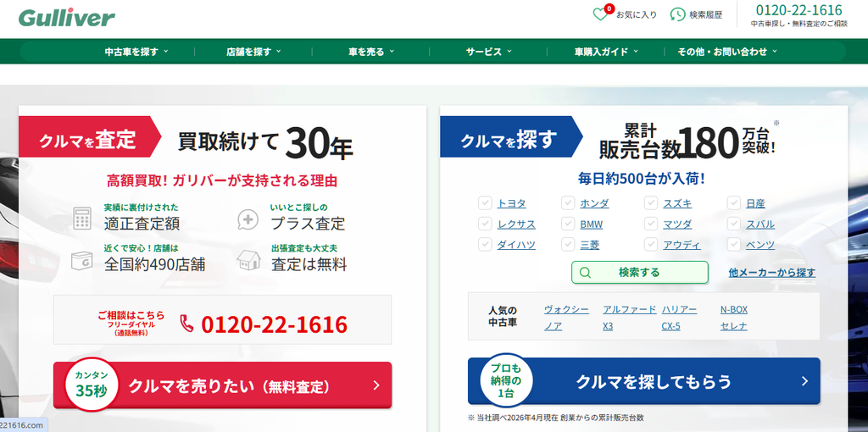Viewport: 868px width, 432px height.
Task: Open X3 popular car link
Action: coord(608,326)
